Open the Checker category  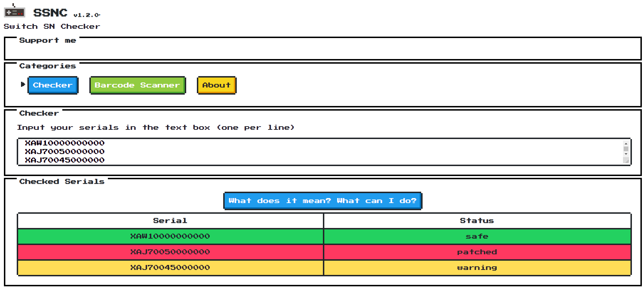(x=53, y=85)
